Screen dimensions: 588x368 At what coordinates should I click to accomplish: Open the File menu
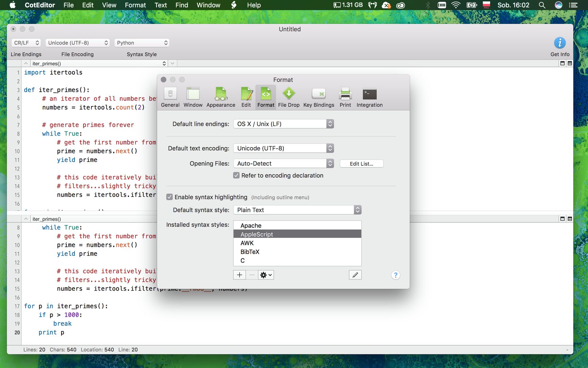tap(68, 5)
